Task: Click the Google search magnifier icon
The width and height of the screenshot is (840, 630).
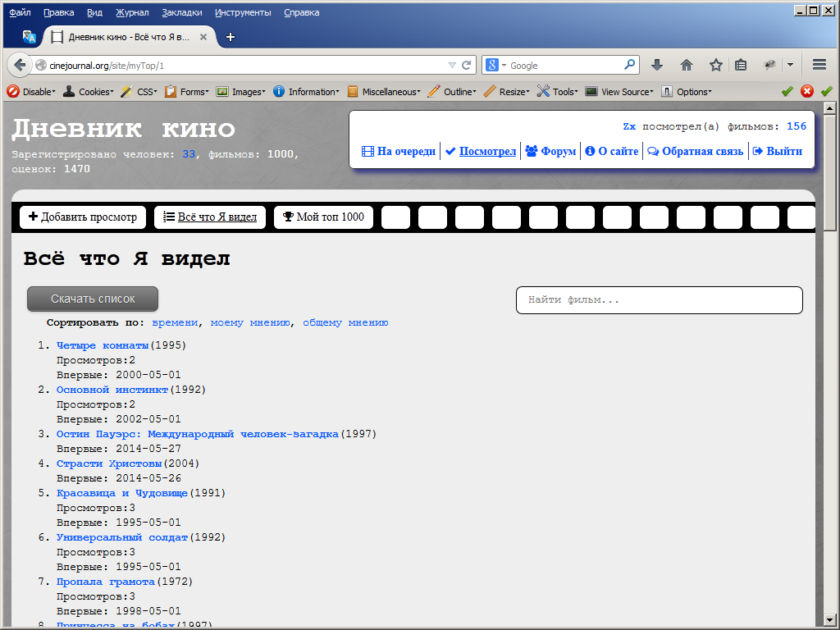Action: 629,65
